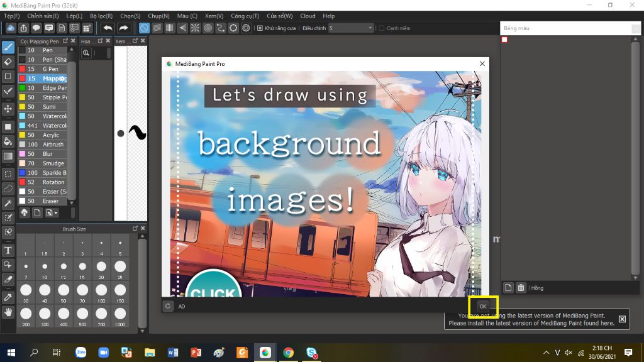644x362 pixels.
Task: Select the Hand tool
Action: coord(8,312)
